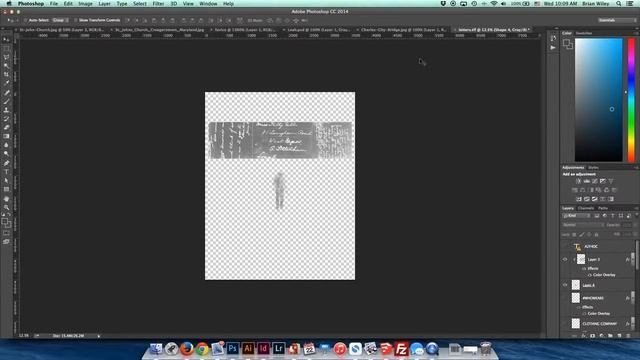Switch to the Swatches tab

(x=584, y=33)
